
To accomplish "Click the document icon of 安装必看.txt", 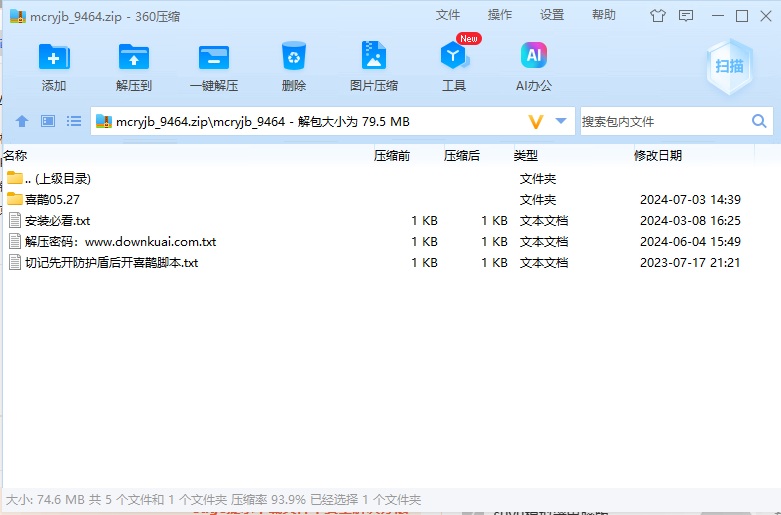I will (x=15, y=220).
